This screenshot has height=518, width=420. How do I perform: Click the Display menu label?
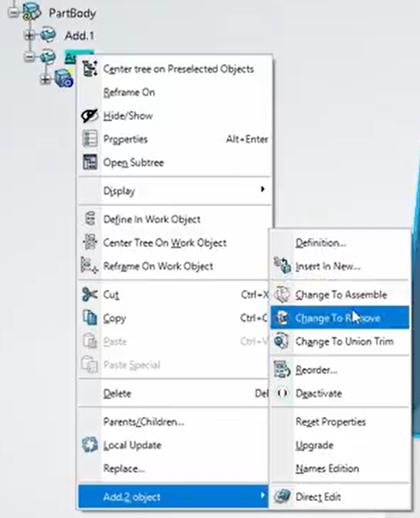[119, 191]
